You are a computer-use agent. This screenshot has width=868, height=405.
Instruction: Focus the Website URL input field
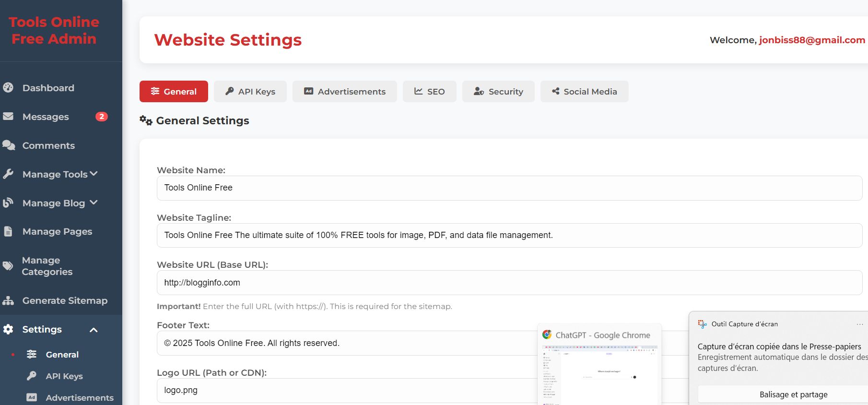pyautogui.click(x=509, y=283)
